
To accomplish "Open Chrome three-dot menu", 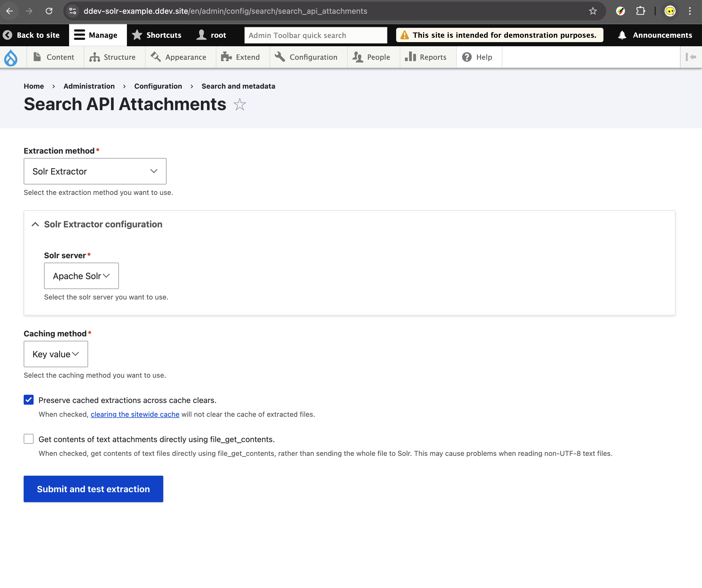I will [690, 11].
